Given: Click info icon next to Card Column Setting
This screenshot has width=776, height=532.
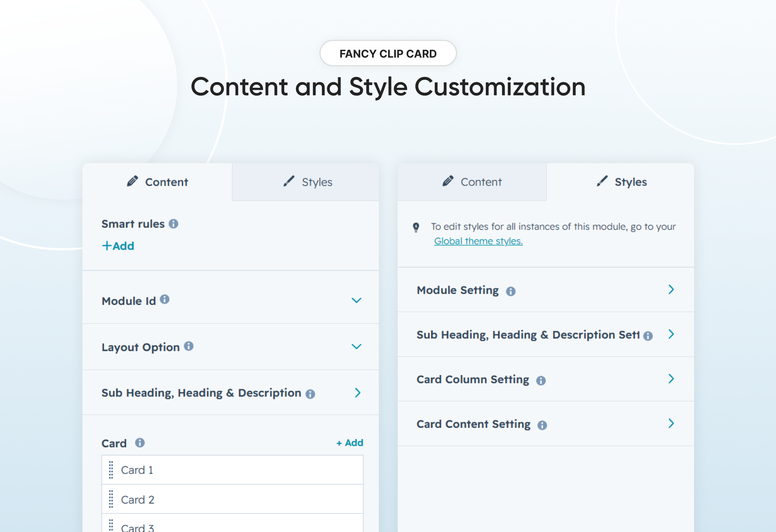Looking at the screenshot, I should [541, 381].
